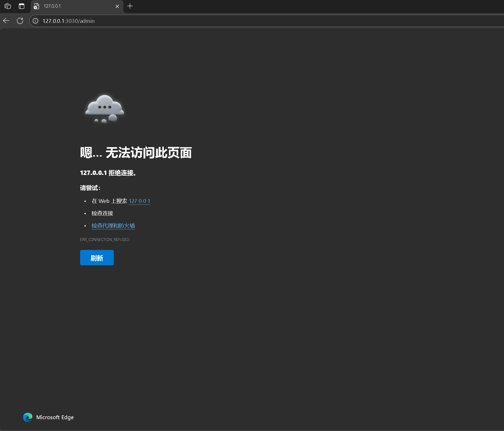This screenshot has width=504, height=431.
Task: Open site information via the info icon
Action: [35, 21]
